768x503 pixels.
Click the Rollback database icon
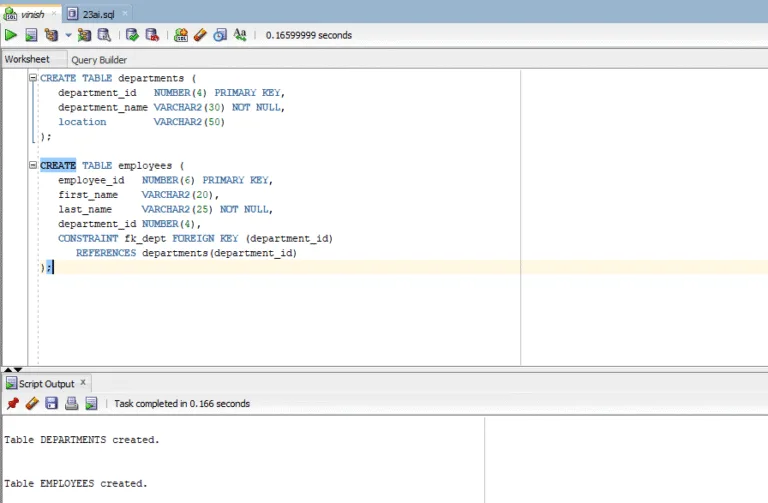pyautogui.click(x=152, y=35)
